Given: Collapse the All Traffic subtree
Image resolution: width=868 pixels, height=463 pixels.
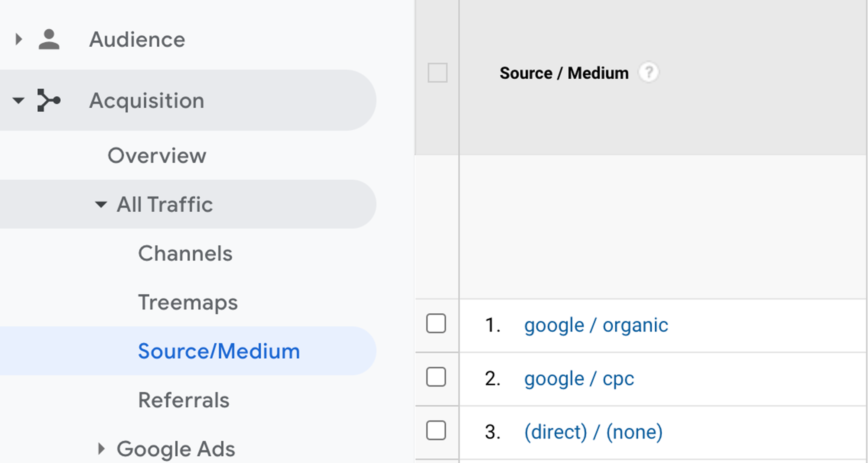Looking at the screenshot, I should click(101, 205).
